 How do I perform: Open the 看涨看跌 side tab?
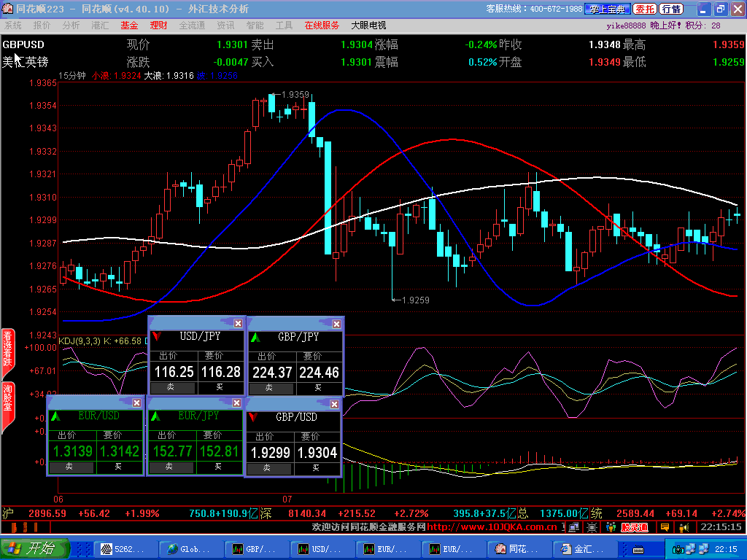click(7, 353)
